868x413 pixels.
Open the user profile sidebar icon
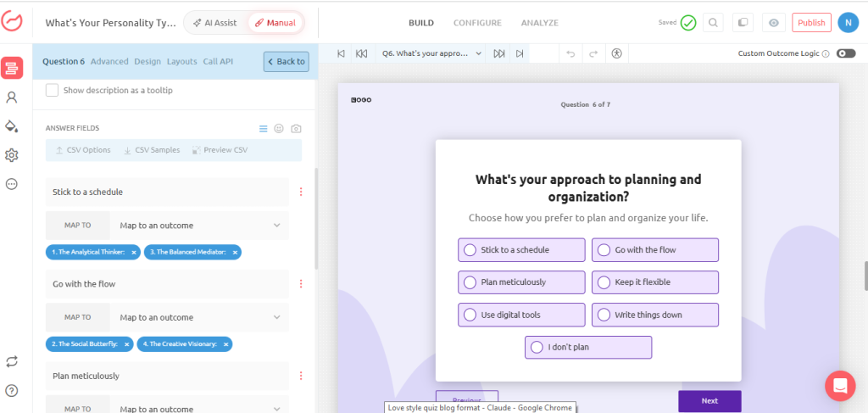[12, 98]
